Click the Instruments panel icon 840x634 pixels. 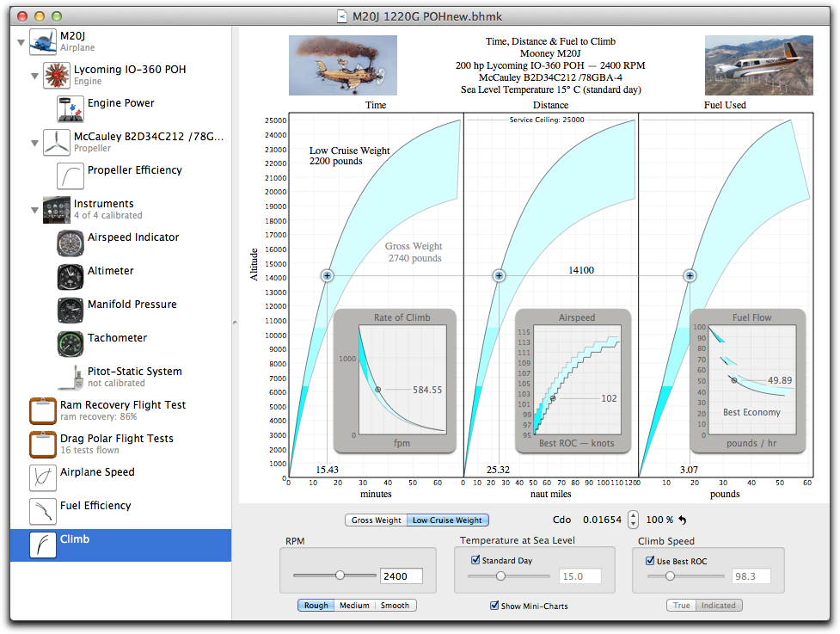click(x=57, y=210)
